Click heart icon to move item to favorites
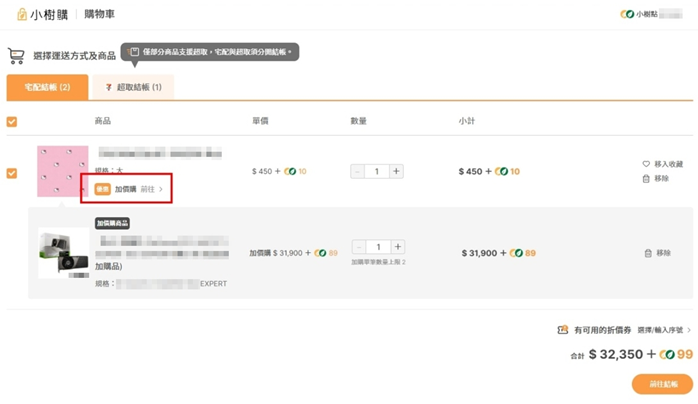698x404 pixels. [x=646, y=164]
